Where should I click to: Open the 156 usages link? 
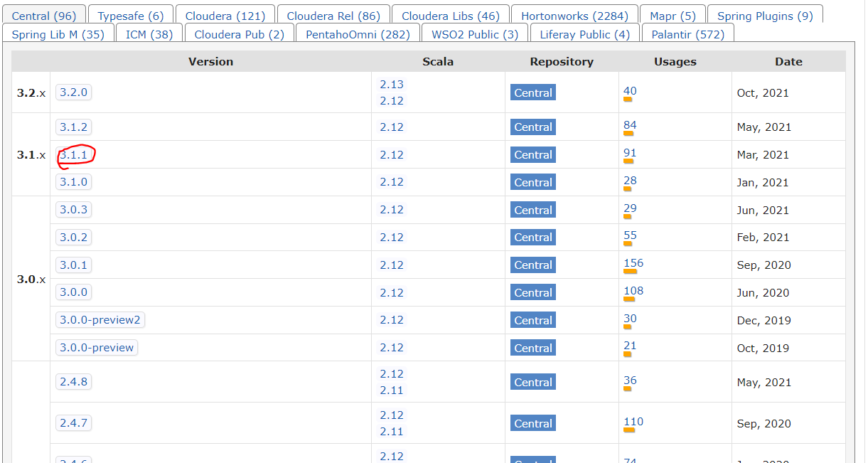point(633,262)
